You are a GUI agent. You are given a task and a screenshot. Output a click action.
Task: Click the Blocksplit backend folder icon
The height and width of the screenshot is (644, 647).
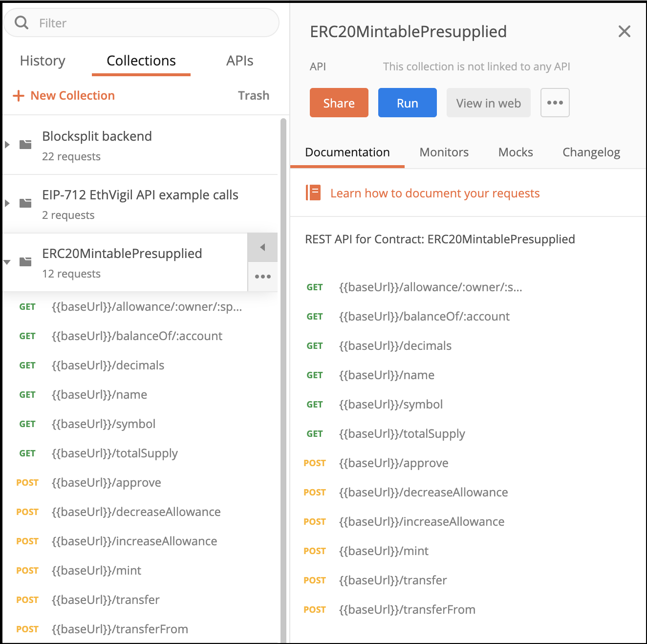25,145
